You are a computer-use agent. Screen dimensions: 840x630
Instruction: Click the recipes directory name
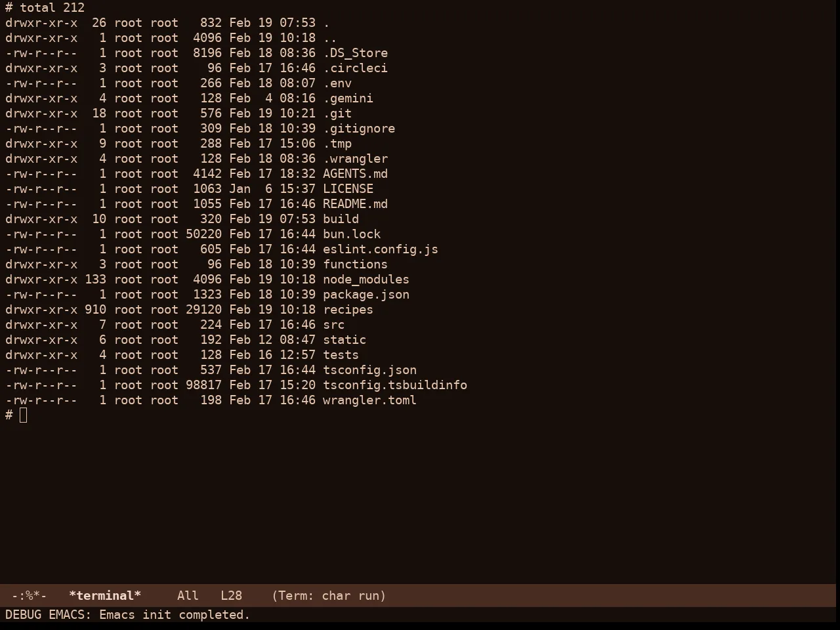coord(348,310)
